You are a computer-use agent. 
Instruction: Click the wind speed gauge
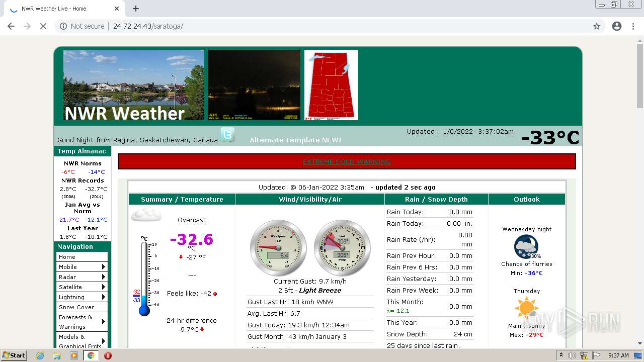278,248
